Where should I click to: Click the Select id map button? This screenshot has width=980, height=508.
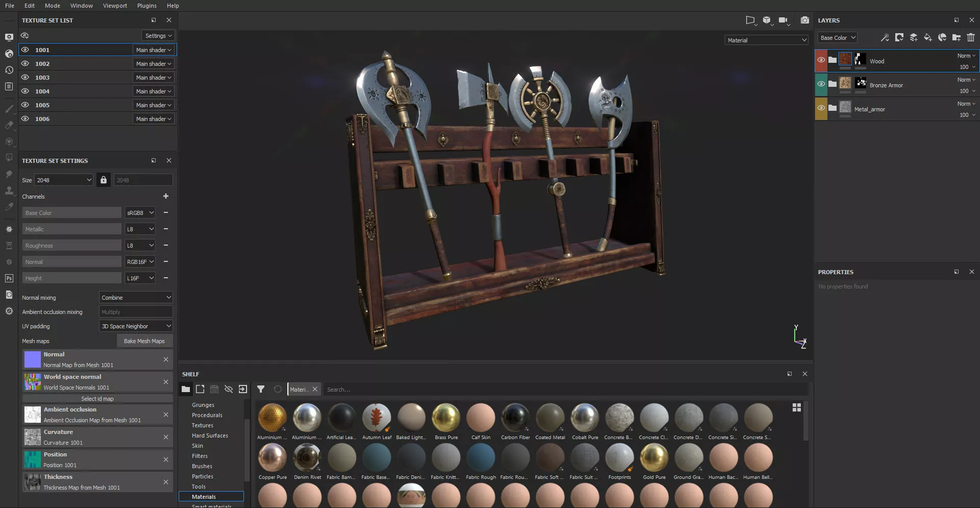coord(97,399)
